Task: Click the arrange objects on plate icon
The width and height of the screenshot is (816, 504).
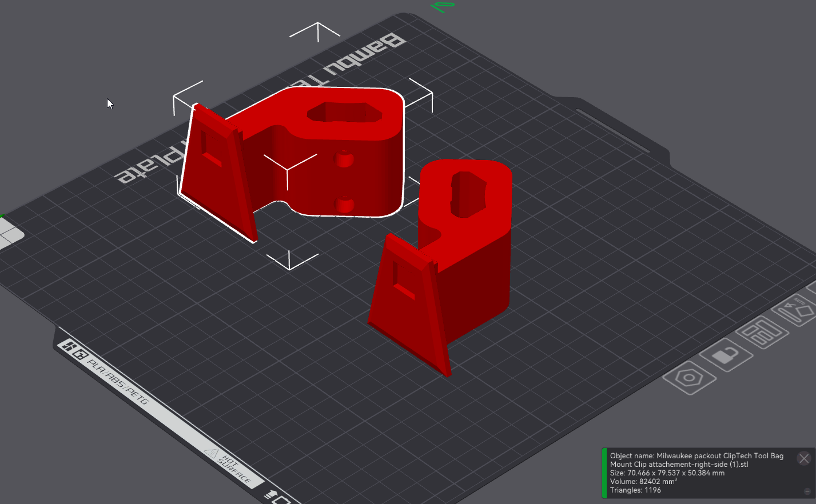Action: pos(762,332)
